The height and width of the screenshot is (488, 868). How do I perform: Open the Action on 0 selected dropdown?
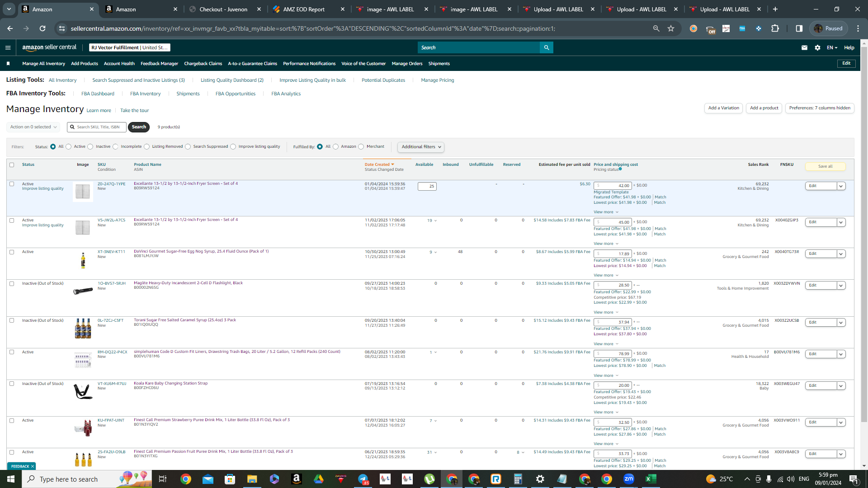coord(33,127)
